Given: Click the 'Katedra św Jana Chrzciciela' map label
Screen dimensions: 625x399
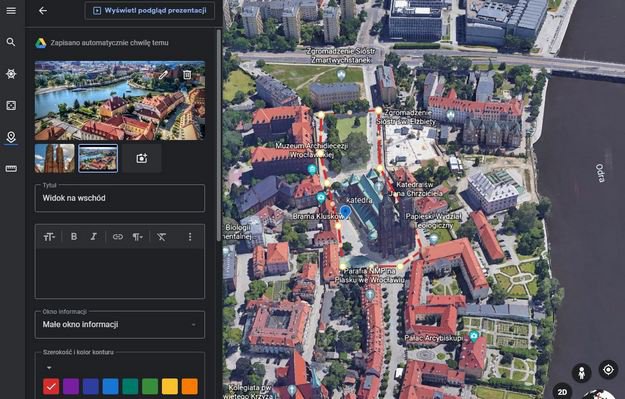Looking at the screenshot, I should coord(415,189).
